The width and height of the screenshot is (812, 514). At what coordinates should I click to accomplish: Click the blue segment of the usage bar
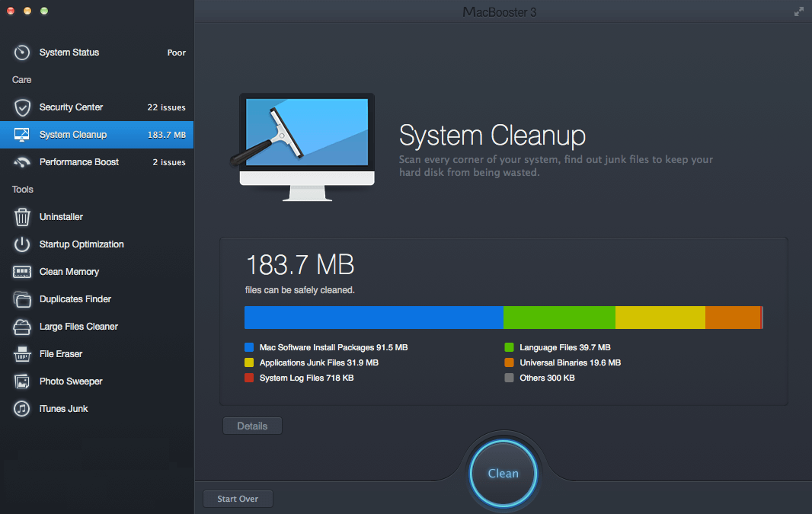pos(374,318)
